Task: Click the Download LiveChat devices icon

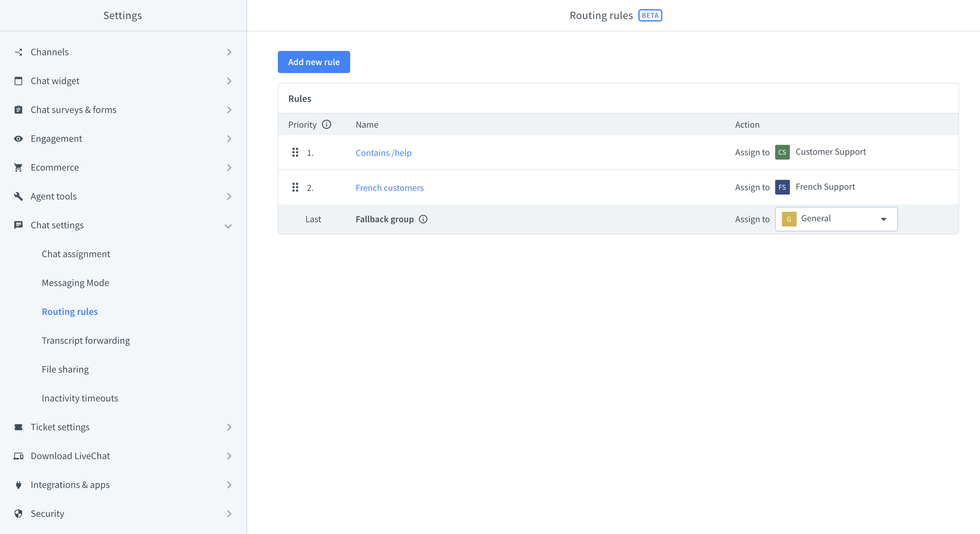Action: tap(18, 456)
